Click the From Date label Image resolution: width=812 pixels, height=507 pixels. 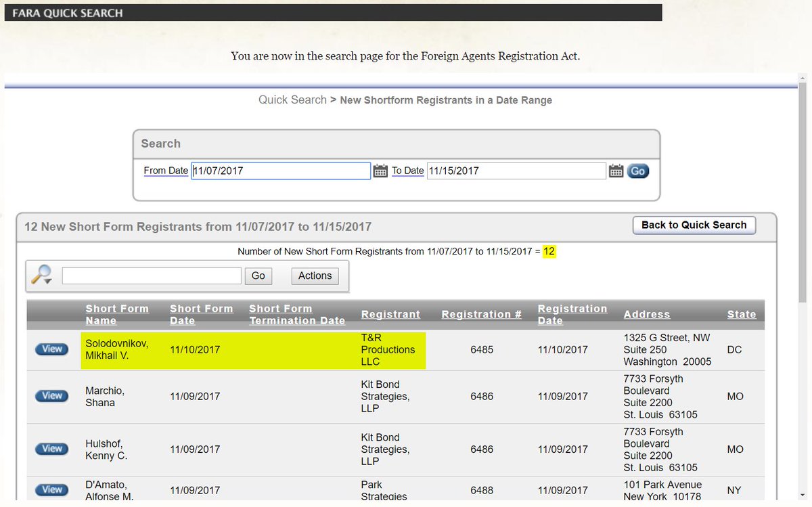(166, 171)
